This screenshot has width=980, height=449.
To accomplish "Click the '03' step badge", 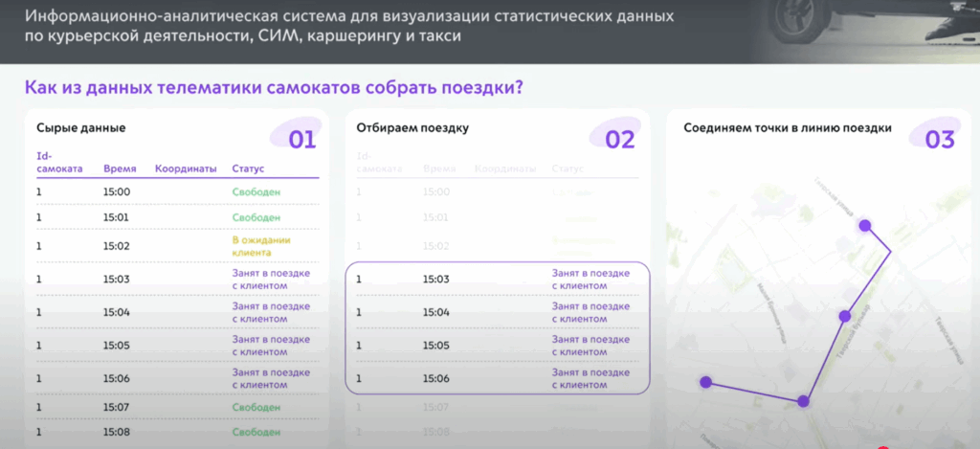I will click(x=940, y=140).
